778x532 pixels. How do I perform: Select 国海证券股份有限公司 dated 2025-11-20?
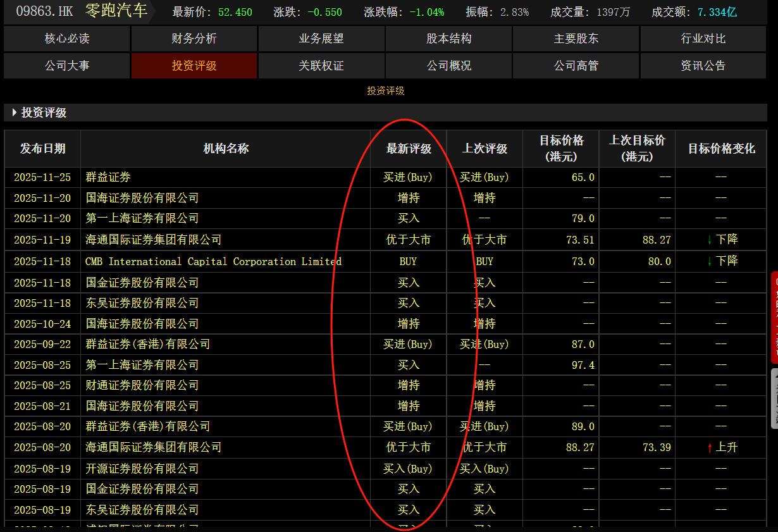coord(386,198)
